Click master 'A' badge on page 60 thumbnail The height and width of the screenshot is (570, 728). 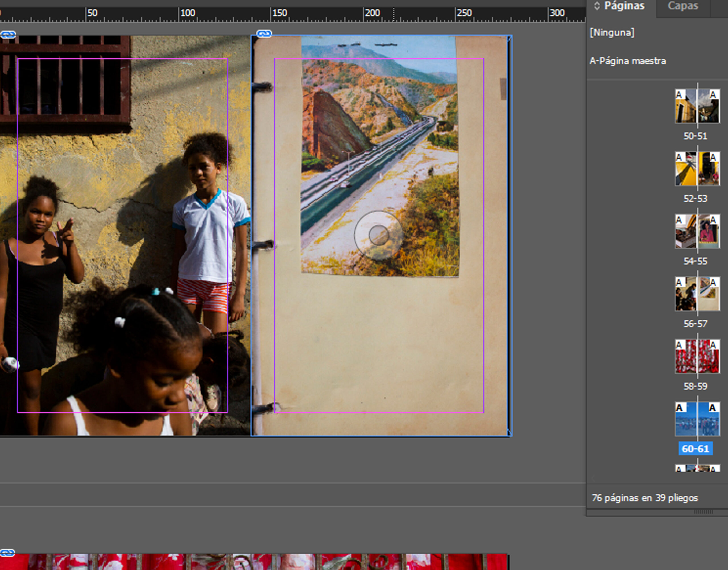[679, 408]
